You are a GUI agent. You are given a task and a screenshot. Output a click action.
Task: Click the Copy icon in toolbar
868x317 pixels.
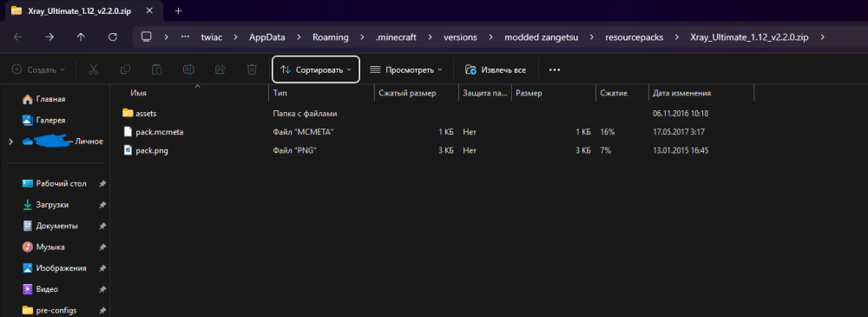125,69
